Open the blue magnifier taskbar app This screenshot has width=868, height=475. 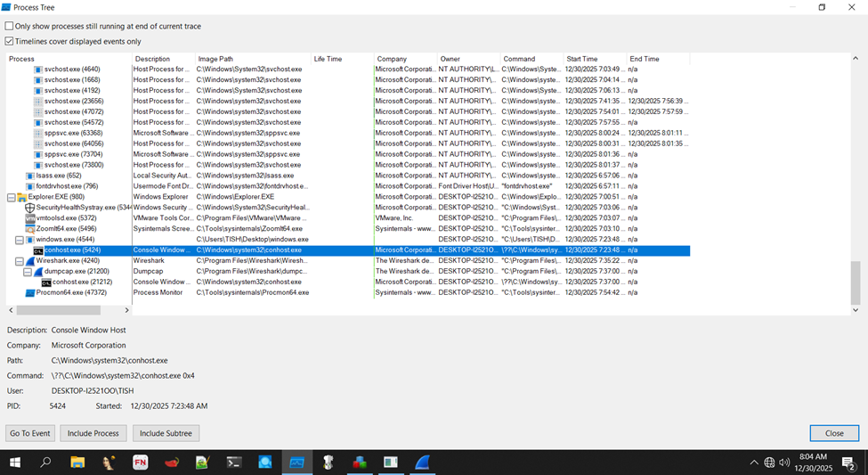[x=265, y=463]
